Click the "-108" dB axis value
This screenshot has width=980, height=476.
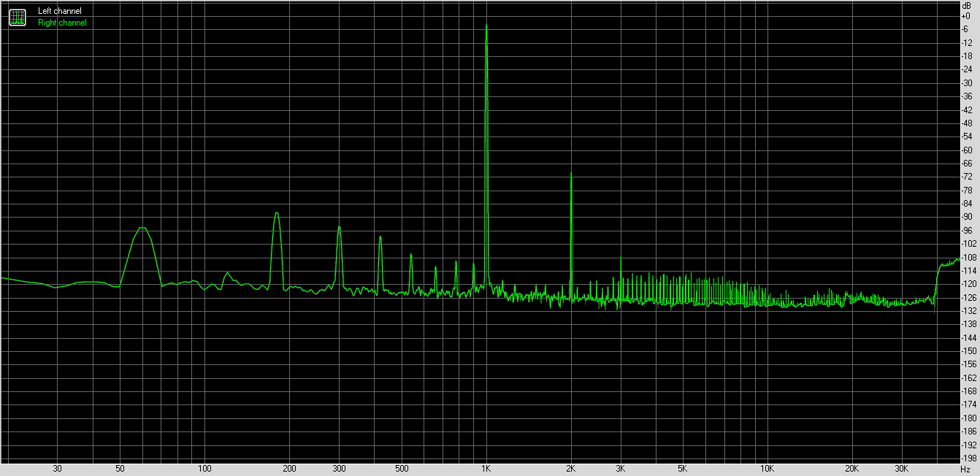(x=969, y=257)
